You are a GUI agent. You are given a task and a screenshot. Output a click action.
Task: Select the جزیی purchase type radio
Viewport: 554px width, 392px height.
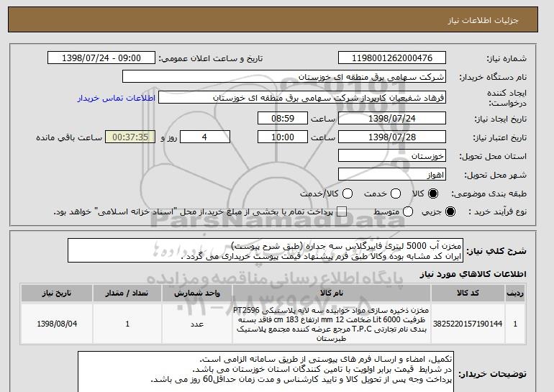tap(451, 212)
